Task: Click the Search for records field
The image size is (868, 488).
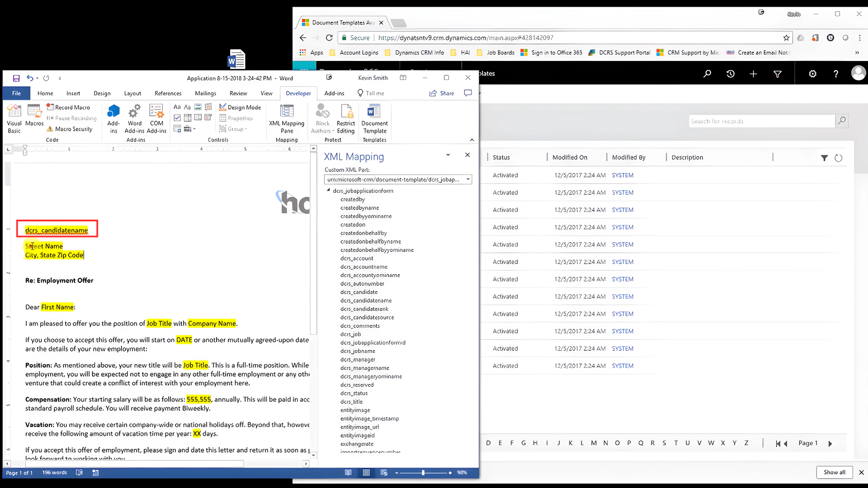Action: [x=761, y=121]
